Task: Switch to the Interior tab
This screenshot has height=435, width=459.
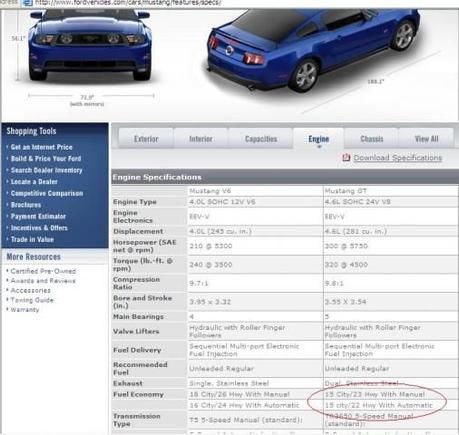Action: coord(201,139)
